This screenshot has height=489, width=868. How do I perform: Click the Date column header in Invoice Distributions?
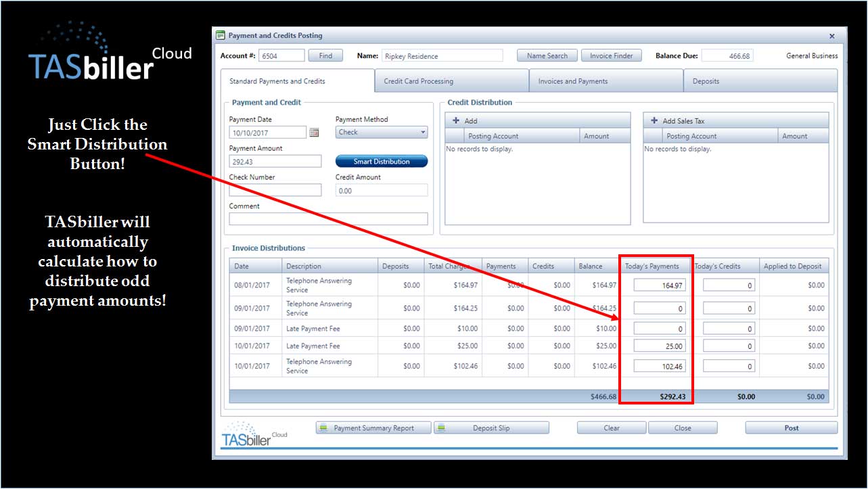click(255, 266)
